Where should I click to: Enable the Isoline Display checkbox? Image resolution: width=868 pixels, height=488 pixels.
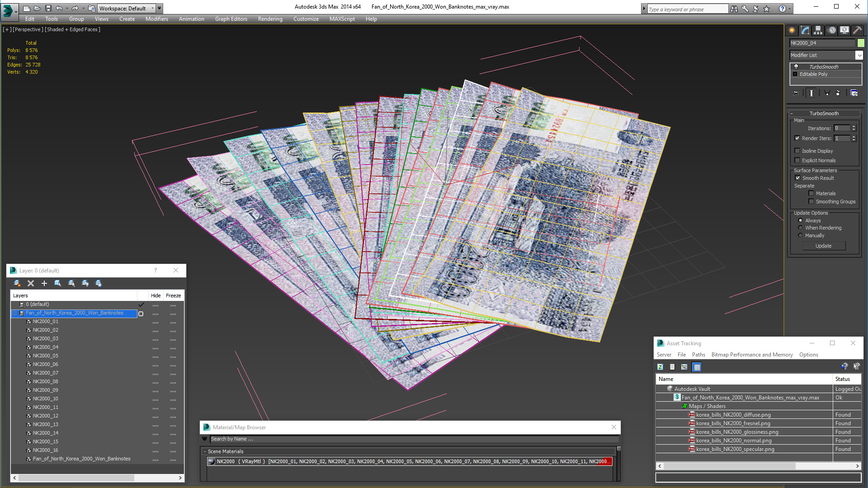coord(797,151)
